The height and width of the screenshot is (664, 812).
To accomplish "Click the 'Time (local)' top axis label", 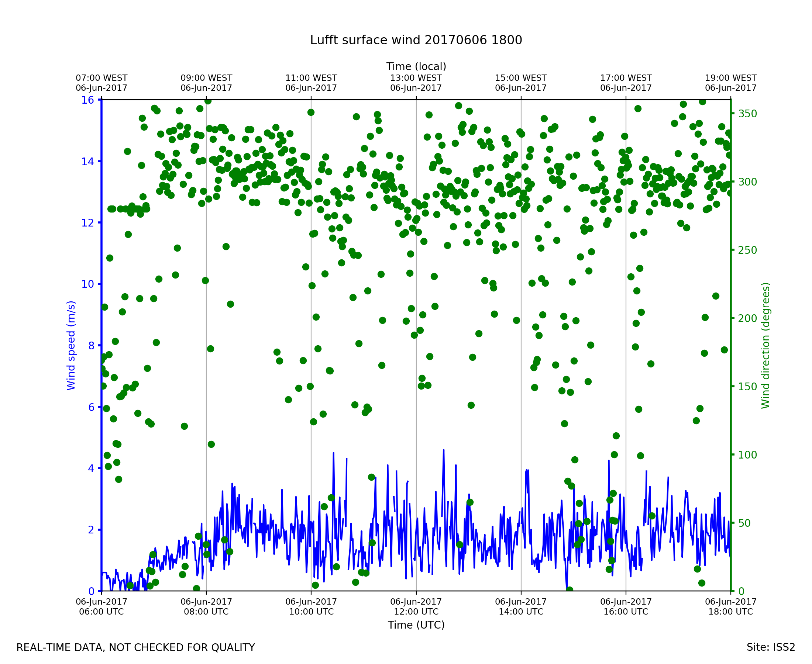I will [416, 66].
